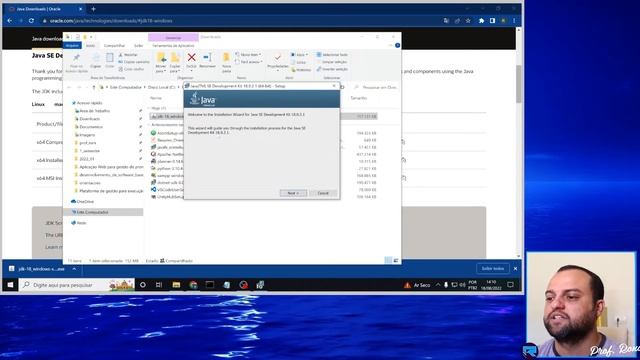Click Colar atalho in the ribbon
The image size is (640, 360).
pos(131,69)
